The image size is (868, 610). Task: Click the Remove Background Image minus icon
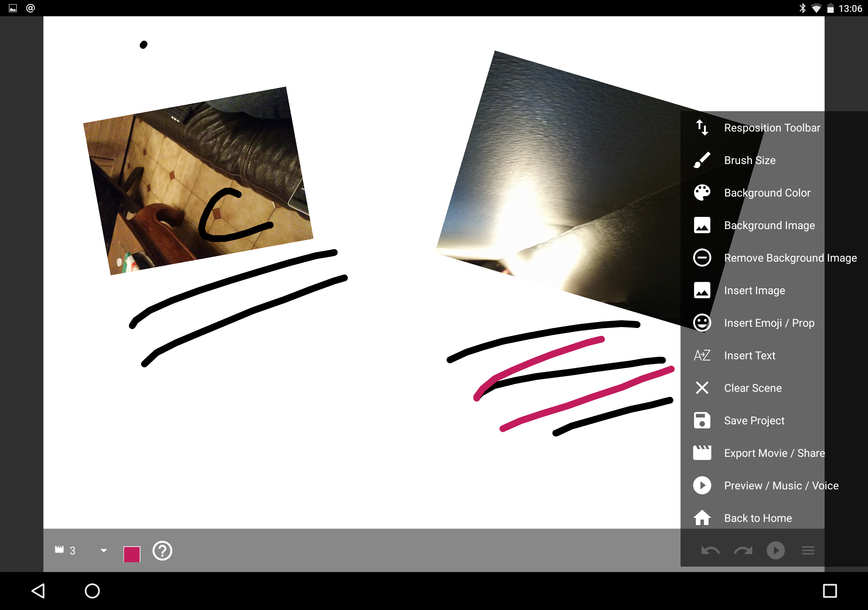pos(702,258)
